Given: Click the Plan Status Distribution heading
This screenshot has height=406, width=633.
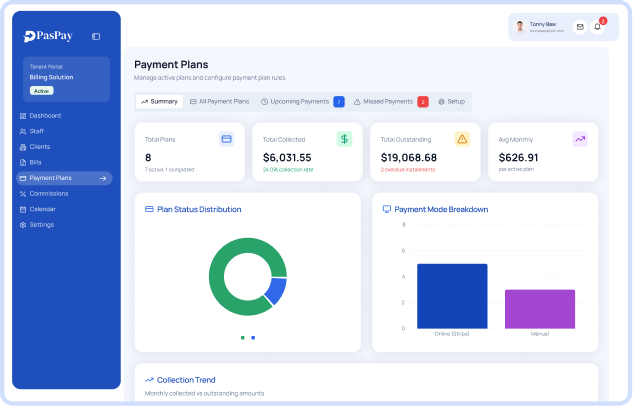Looking at the screenshot, I should tap(199, 209).
